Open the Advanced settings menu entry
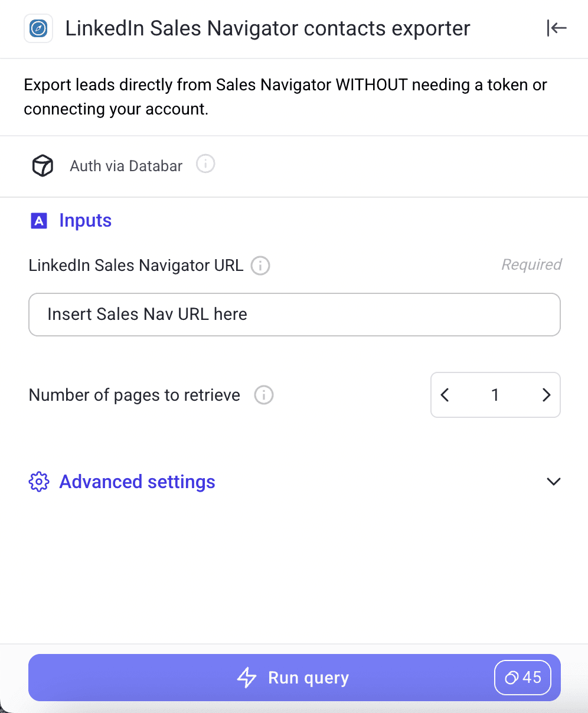Viewport: 588px width, 713px height. [x=137, y=482]
